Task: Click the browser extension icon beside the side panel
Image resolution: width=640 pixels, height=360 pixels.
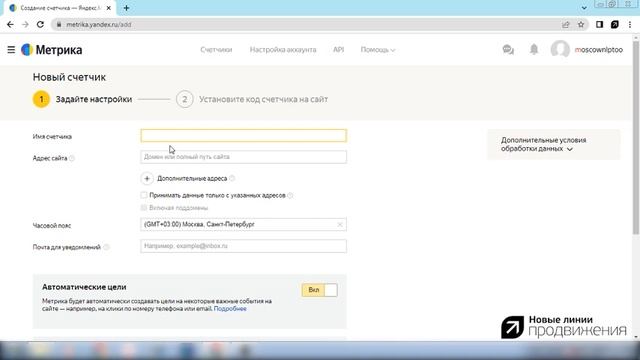Action: [x=615, y=24]
